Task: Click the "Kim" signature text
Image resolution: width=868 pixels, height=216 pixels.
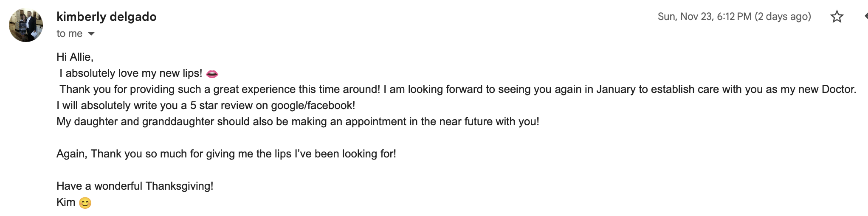Action: coord(66,202)
